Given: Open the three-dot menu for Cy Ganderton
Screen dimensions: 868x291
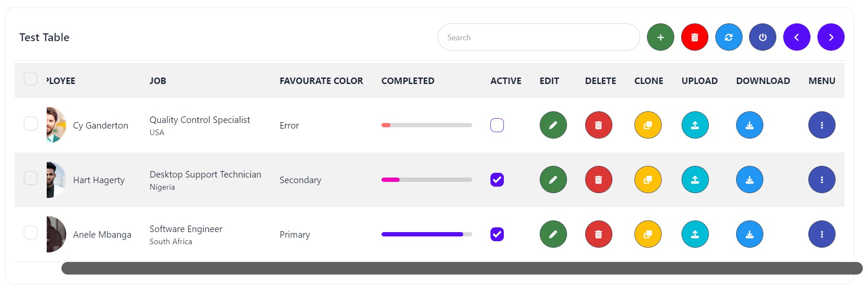Looking at the screenshot, I should click(822, 125).
